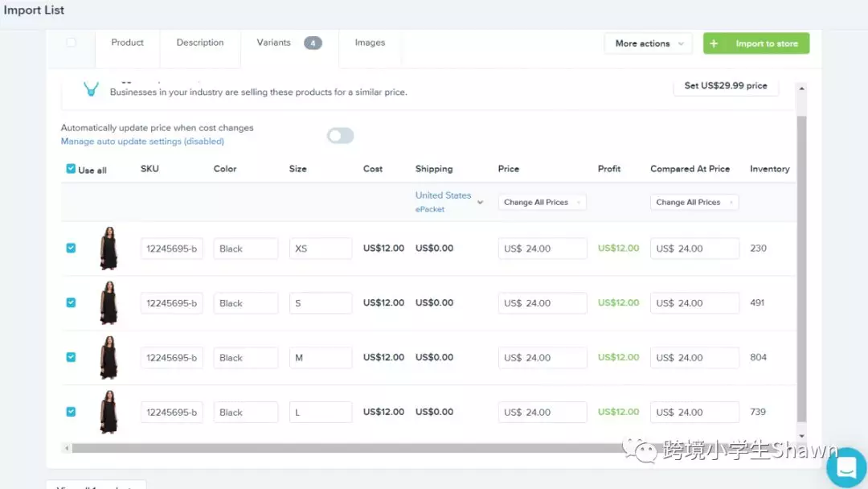
Task: Click the Import to store button
Action: (756, 43)
